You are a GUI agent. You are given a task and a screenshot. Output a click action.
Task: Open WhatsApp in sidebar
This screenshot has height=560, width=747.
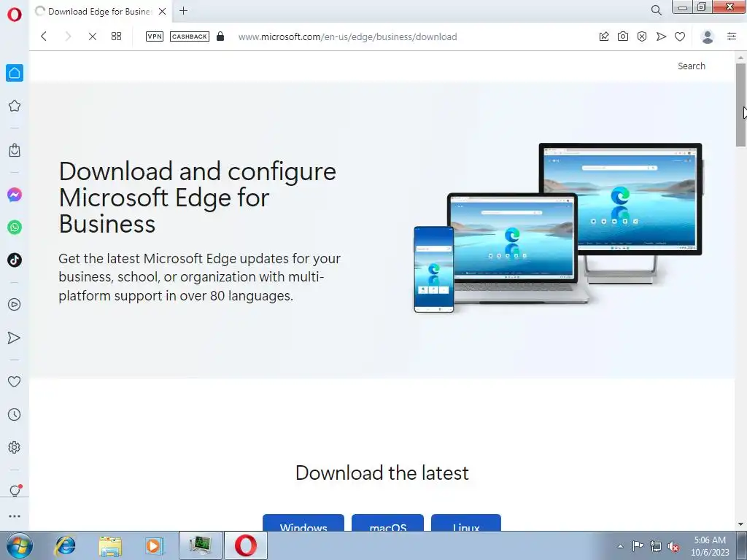15,227
